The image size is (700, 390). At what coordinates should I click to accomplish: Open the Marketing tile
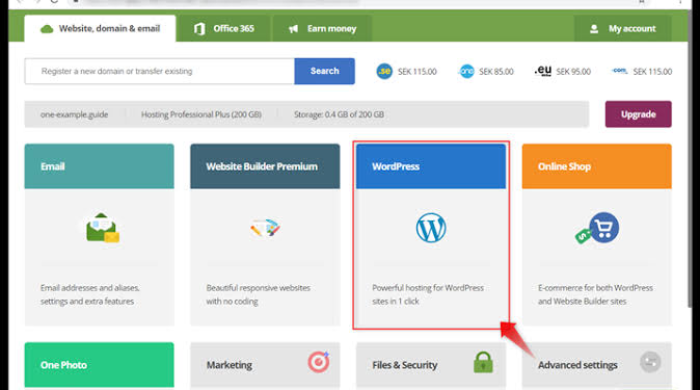tap(265, 365)
